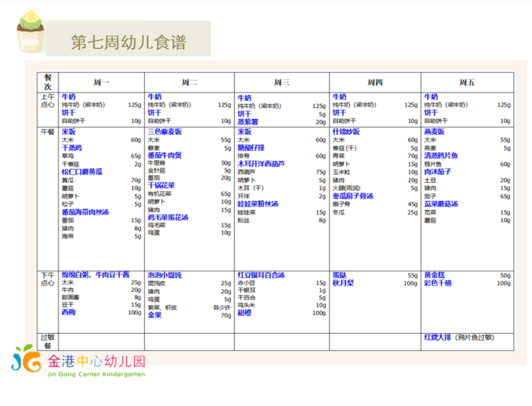Viewport: 532px width, 406px height.
Task: Click the ingredient '牛里脊'
Action: coord(156,163)
